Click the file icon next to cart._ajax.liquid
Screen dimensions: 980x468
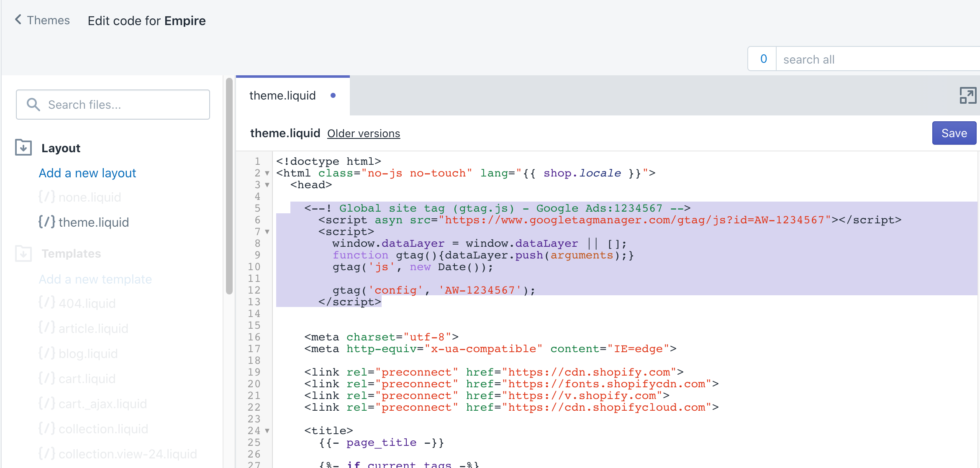point(46,403)
